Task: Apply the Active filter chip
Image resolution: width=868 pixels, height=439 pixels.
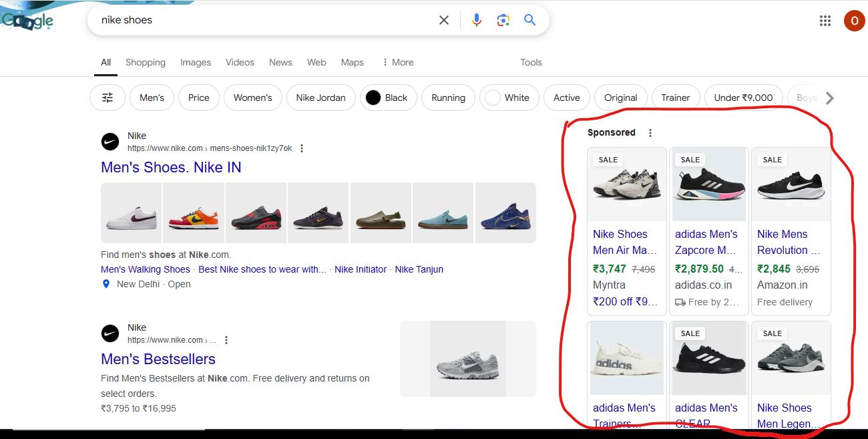Action: 566,98
